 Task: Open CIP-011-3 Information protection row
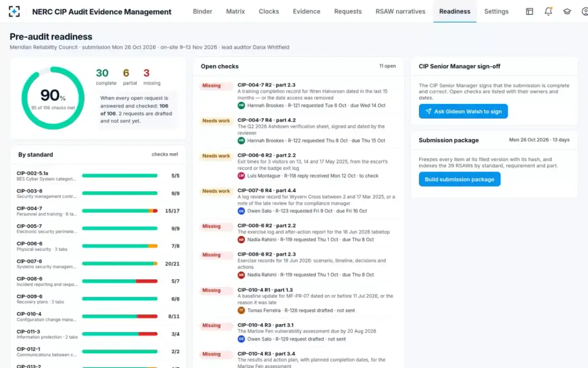coord(98,334)
